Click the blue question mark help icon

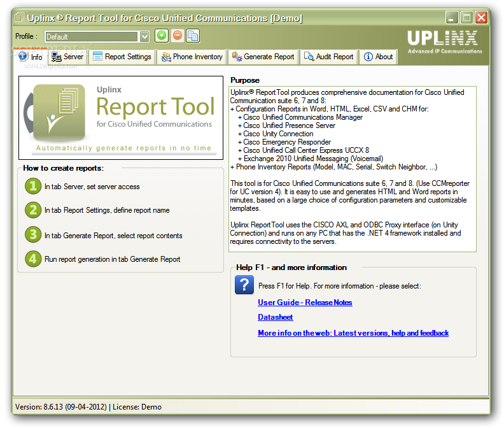click(244, 285)
